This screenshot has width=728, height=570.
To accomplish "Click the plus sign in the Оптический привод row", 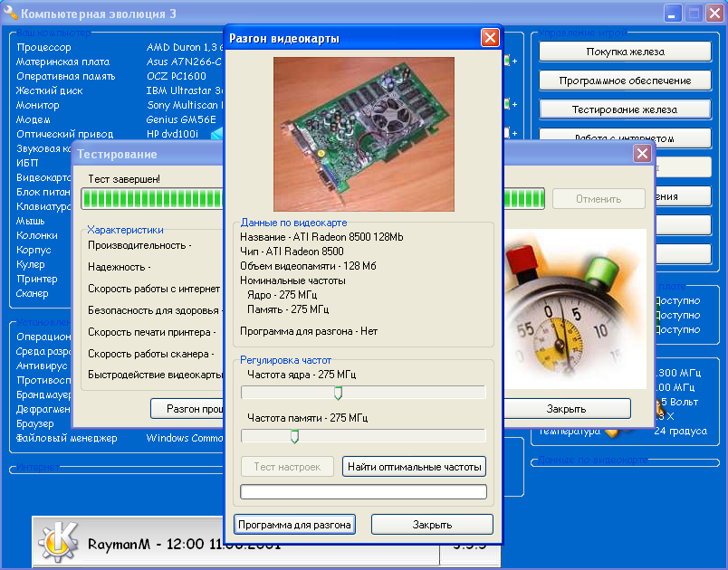I will (515, 134).
